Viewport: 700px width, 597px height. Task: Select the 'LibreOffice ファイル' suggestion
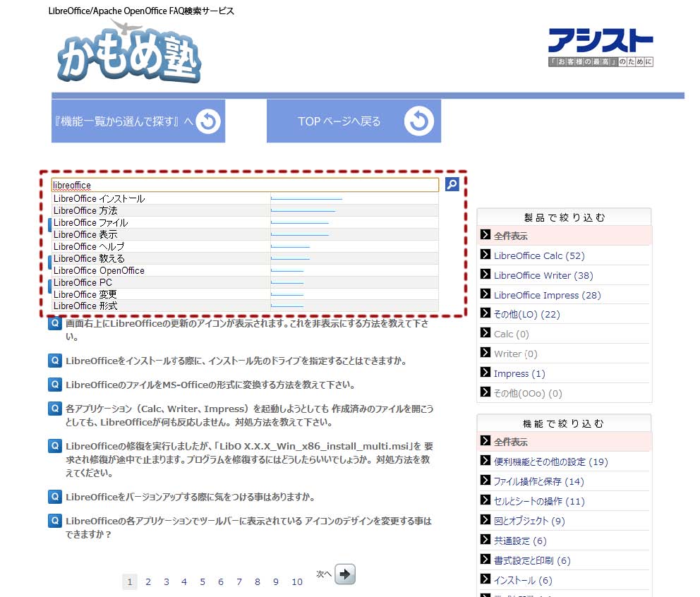(245, 223)
